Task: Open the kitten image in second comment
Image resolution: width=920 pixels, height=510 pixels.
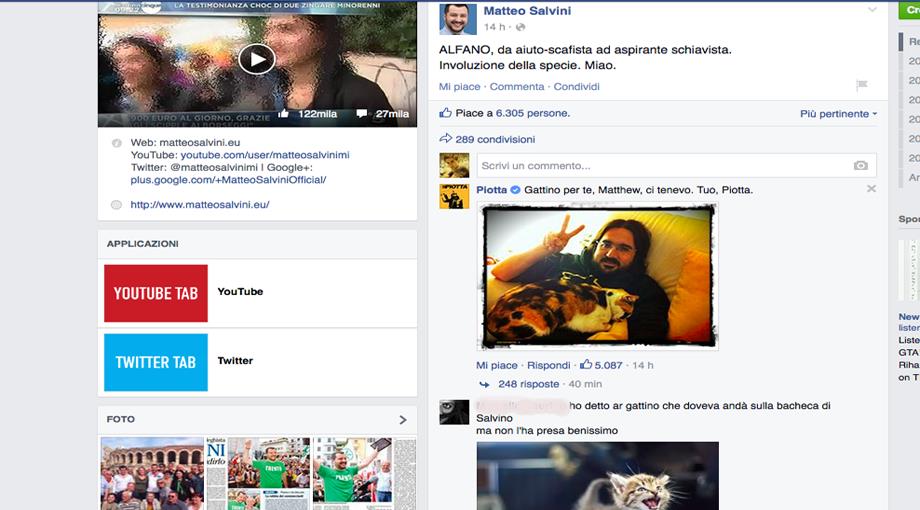Action: click(x=598, y=476)
